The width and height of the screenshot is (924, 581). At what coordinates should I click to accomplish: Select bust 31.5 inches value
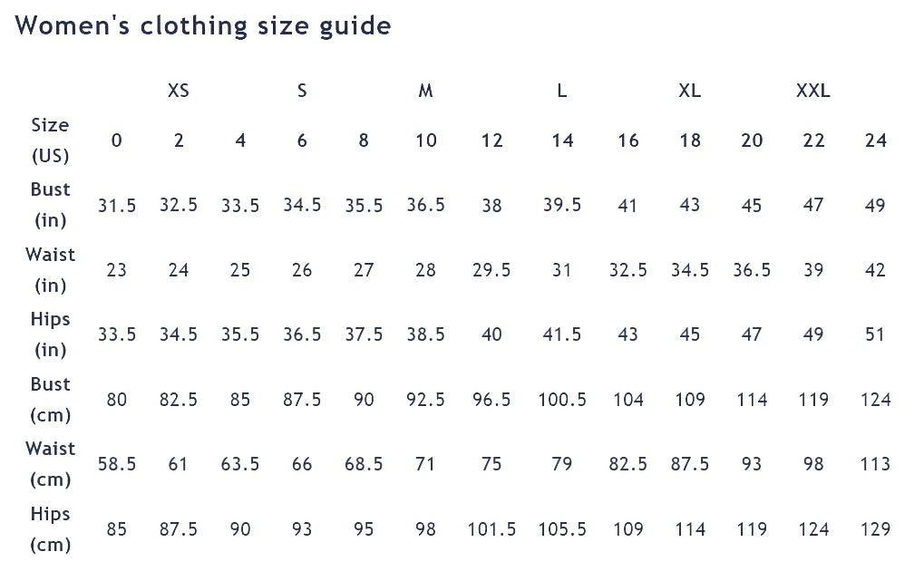117,205
